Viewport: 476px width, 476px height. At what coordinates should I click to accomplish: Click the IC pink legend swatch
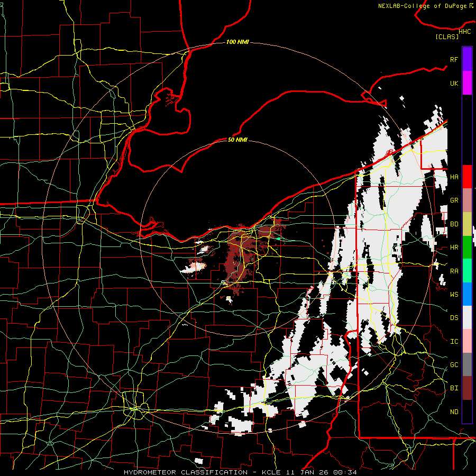[467, 341]
